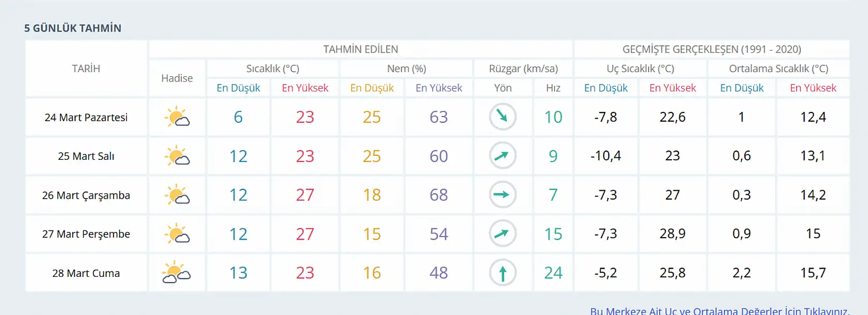Click the eastward wind arrow for 26 Mart Çarşamba

click(x=503, y=195)
